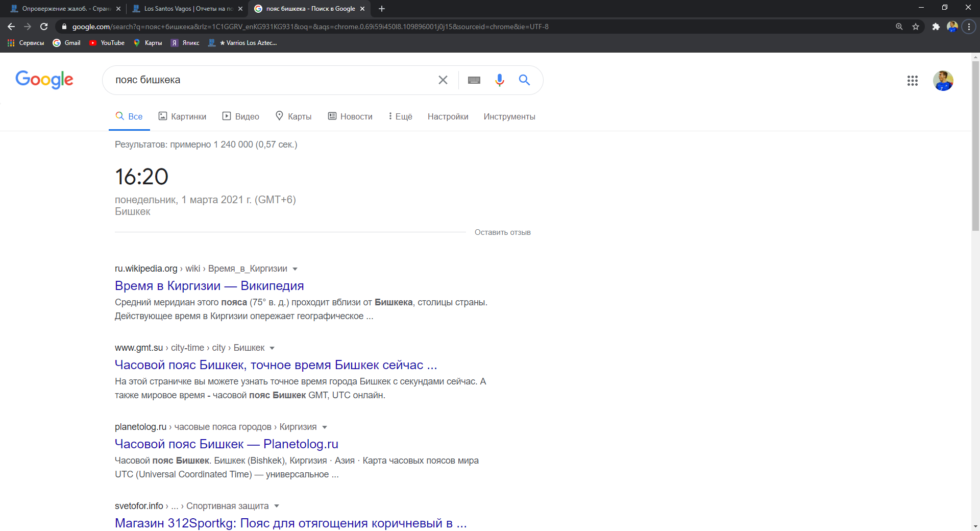980x531 pixels.
Task: Click the Оставить отзыв feedback link
Action: pos(503,232)
